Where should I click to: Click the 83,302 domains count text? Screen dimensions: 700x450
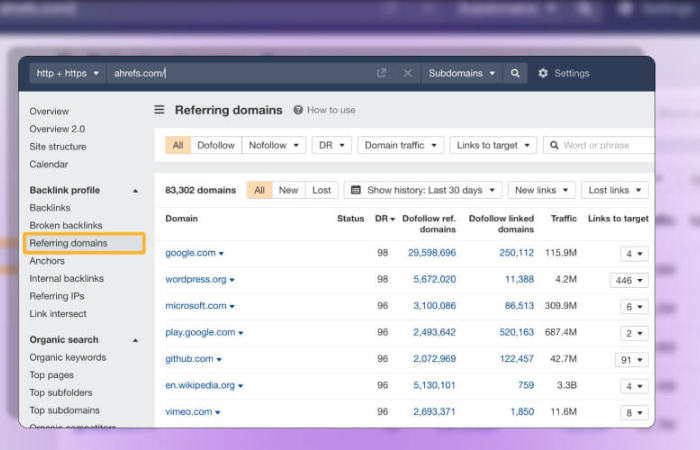click(200, 190)
